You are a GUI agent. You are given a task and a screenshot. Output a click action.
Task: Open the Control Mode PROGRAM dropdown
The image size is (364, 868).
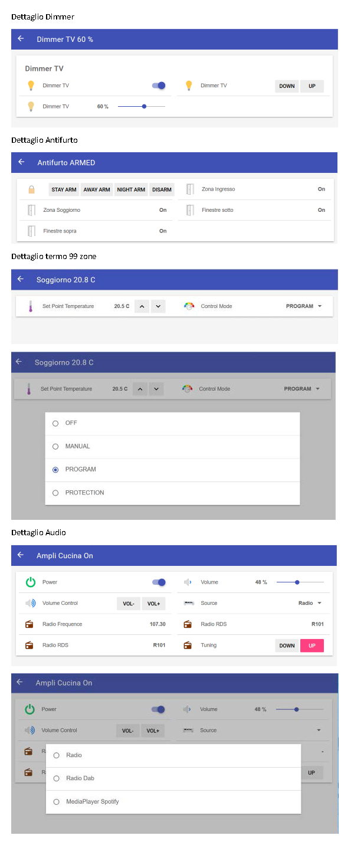(x=303, y=306)
